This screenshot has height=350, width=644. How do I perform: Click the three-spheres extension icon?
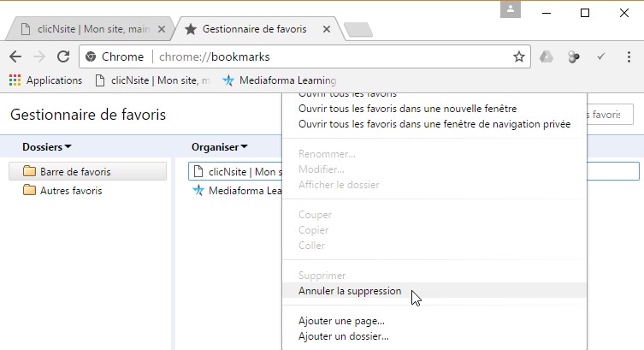[x=574, y=56]
